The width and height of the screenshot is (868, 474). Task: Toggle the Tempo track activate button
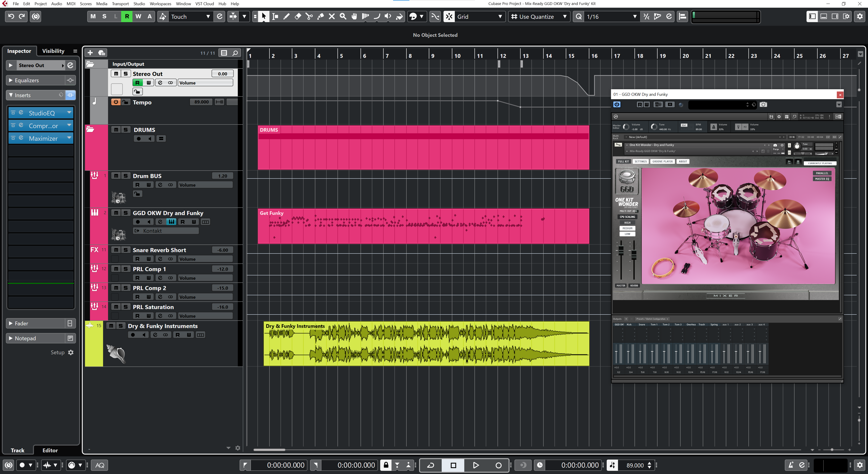pyautogui.click(x=116, y=102)
